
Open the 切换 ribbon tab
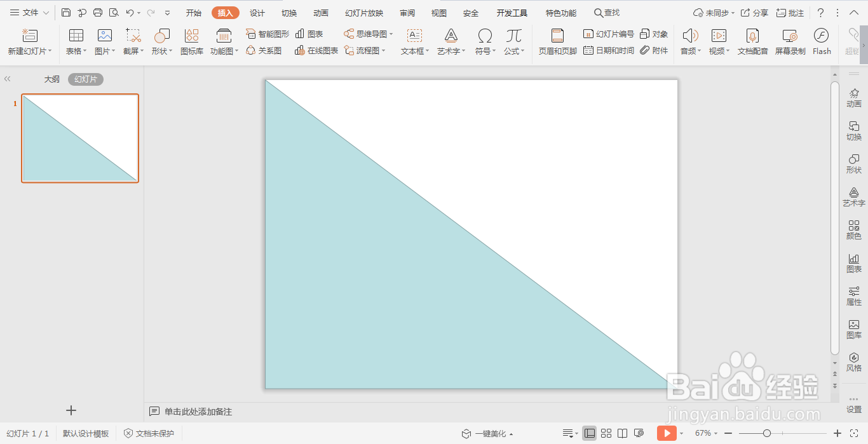point(289,13)
